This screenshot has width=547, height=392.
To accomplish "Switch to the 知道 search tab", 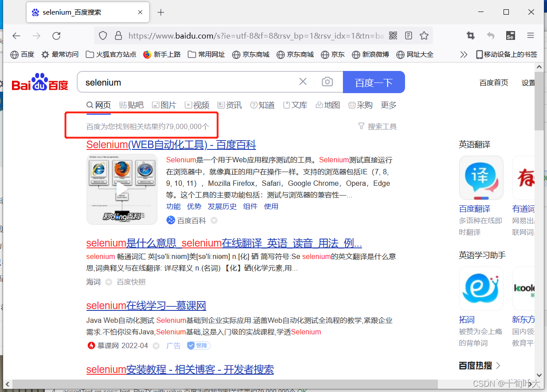I will [x=262, y=105].
